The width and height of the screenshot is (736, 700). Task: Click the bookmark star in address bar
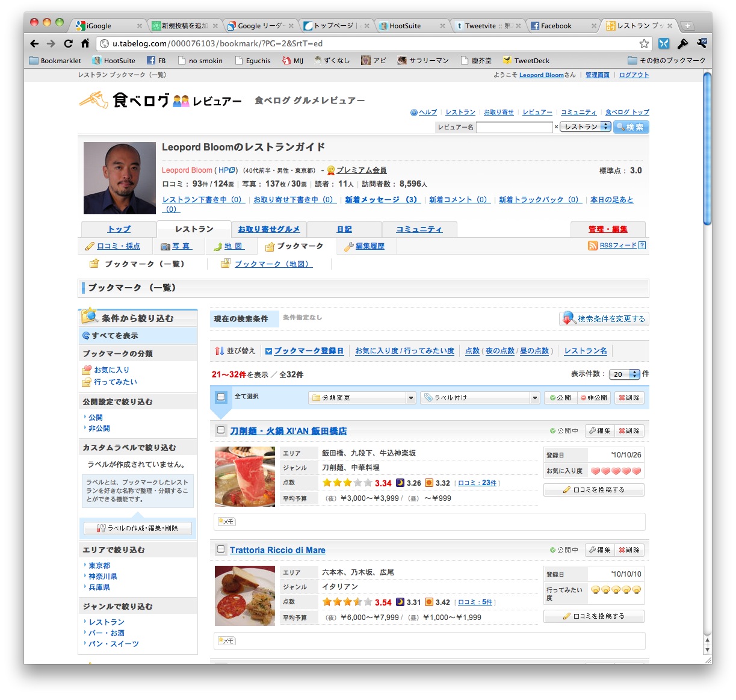pos(644,43)
